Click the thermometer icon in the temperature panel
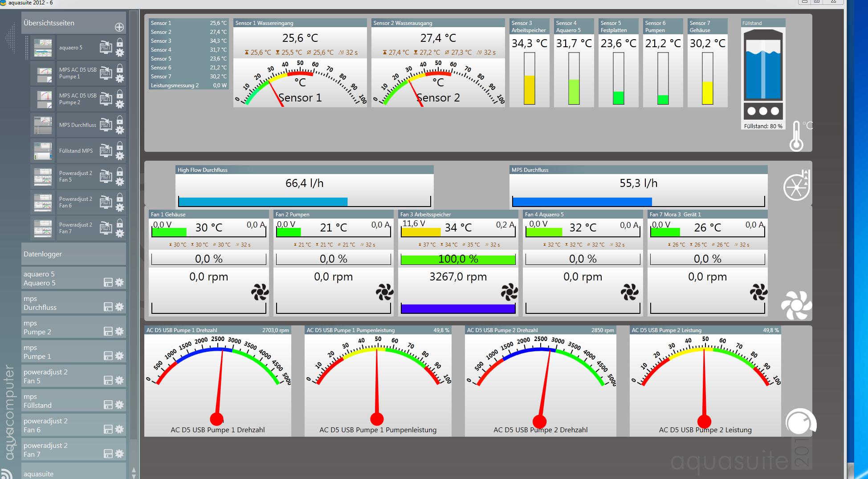Image resolution: width=868 pixels, height=479 pixels. pos(796,136)
